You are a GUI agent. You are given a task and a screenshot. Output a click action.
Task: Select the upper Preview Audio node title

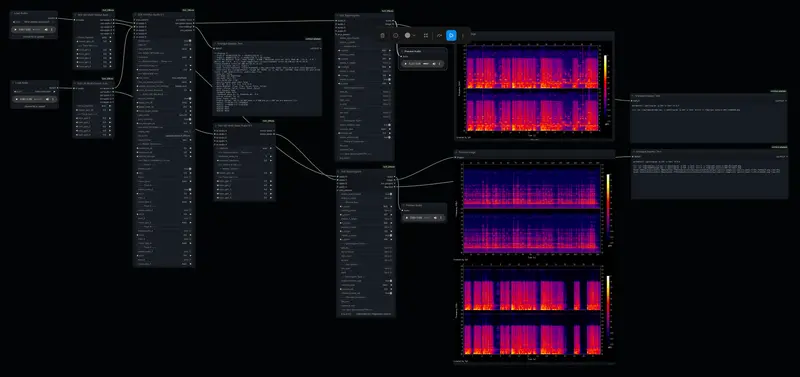click(x=412, y=51)
